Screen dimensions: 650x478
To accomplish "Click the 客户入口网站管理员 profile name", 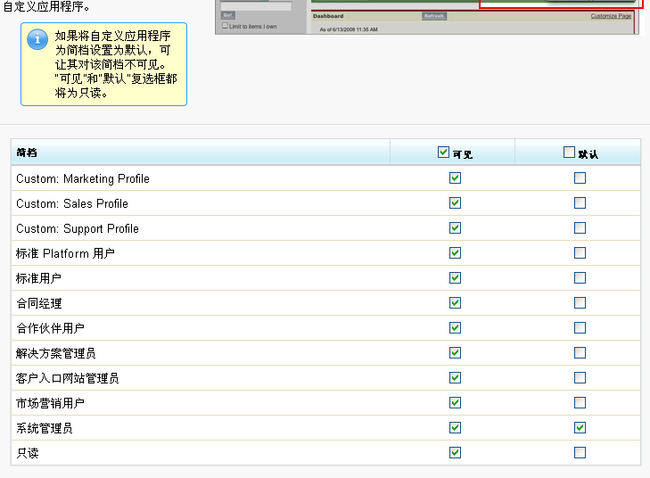I will click(x=67, y=378).
